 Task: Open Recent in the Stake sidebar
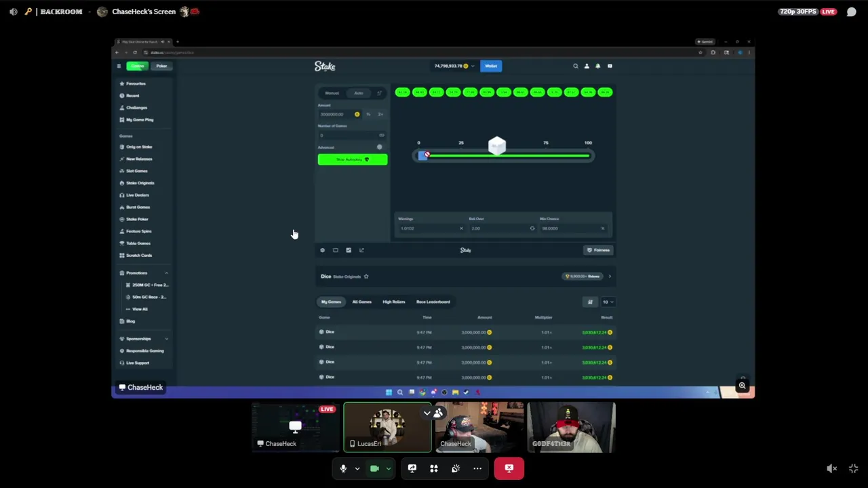(132, 96)
